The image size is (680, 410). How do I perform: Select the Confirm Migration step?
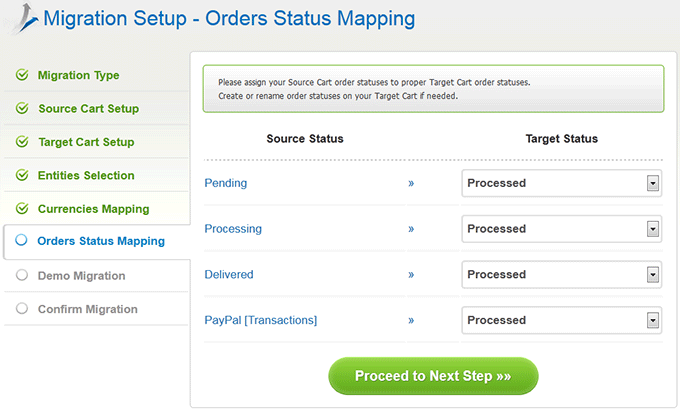(x=88, y=309)
